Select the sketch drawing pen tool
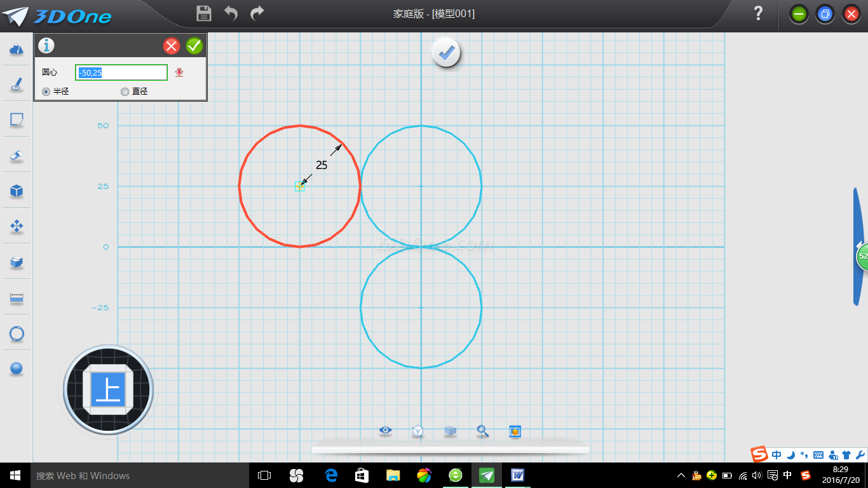 [x=17, y=85]
